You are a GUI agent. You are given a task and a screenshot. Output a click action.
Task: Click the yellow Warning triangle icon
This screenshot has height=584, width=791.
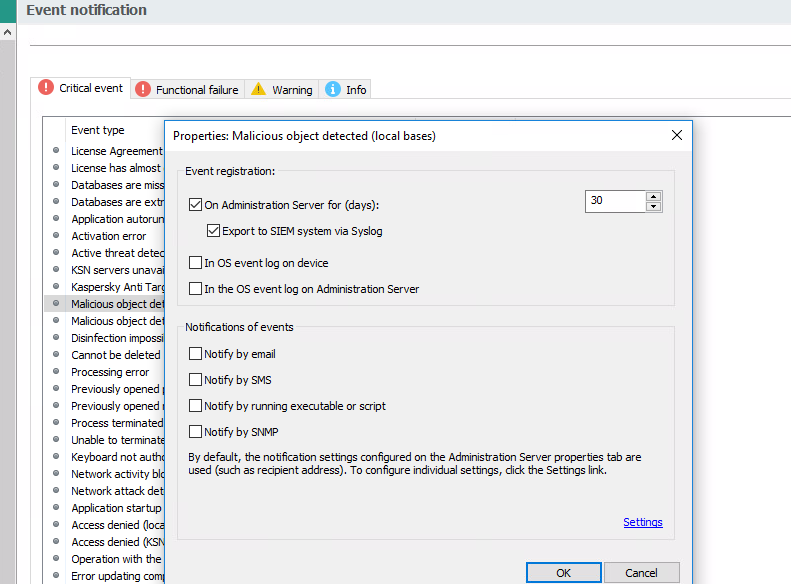(259, 89)
